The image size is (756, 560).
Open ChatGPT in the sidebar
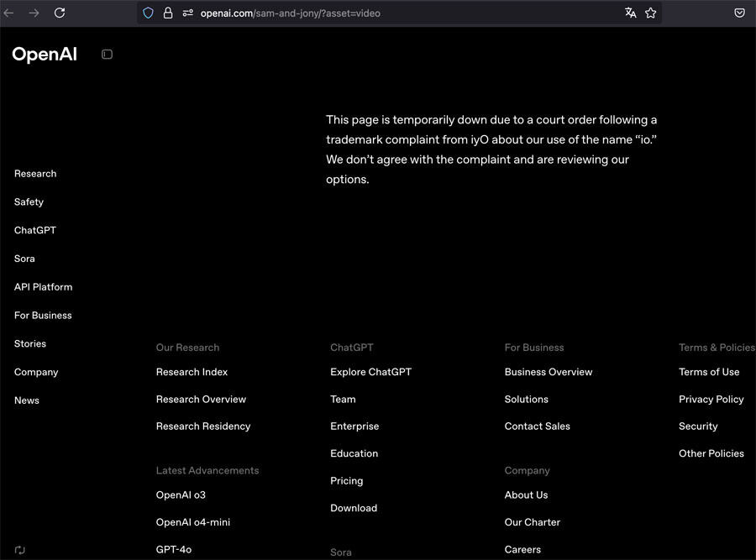point(35,230)
